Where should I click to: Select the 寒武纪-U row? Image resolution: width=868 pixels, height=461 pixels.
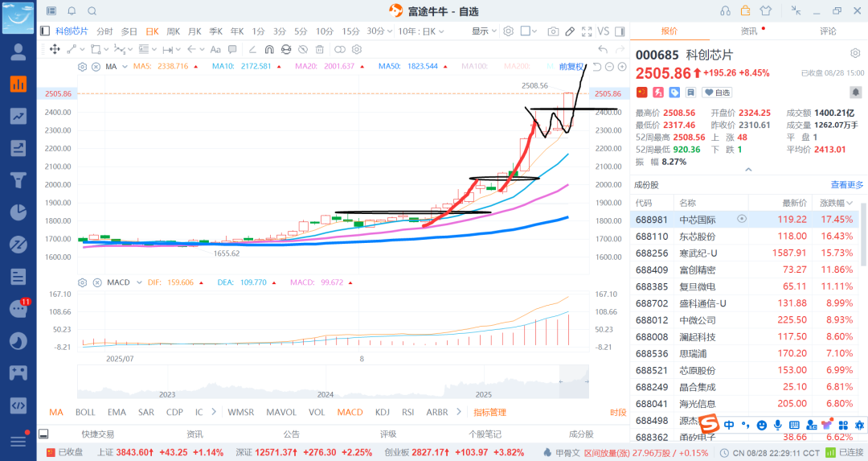(744, 253)
